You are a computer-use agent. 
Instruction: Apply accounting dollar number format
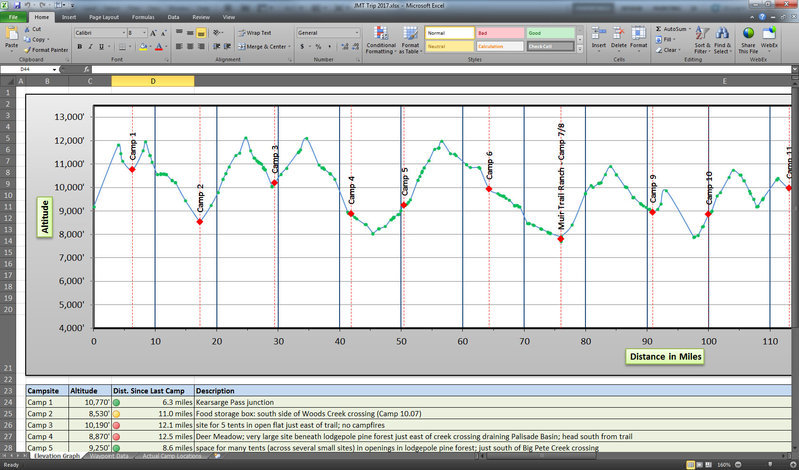click(x=302, y=46)
